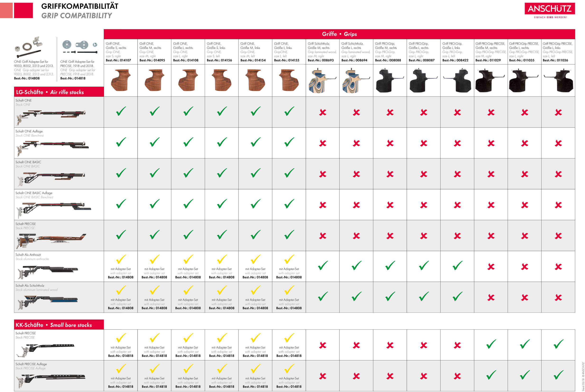Click the "GRIFFKOMPATIBILITÄT" title
Screen dimensions: 585x392
coord(80,6)
